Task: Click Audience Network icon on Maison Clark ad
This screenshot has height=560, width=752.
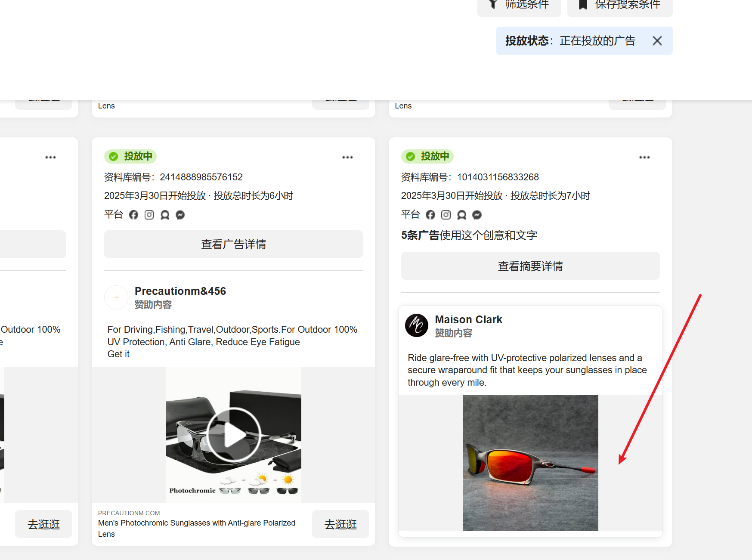Action: (x=461, y=215)
